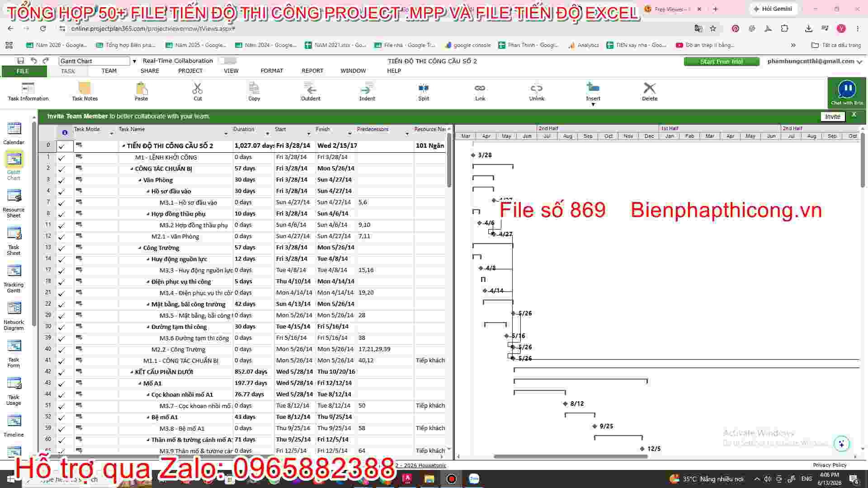This screenshot has width=868, height=488.
Task: Collapse TIẾN ĐỘ THI CÔNG CẦU SỐ 2 summary
Action: tap(123, 146)
